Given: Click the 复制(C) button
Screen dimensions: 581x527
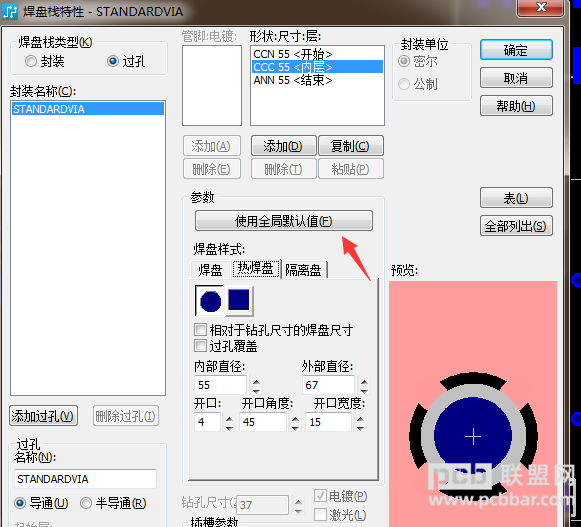Looking at the screenshot, I should pos(351,146).
